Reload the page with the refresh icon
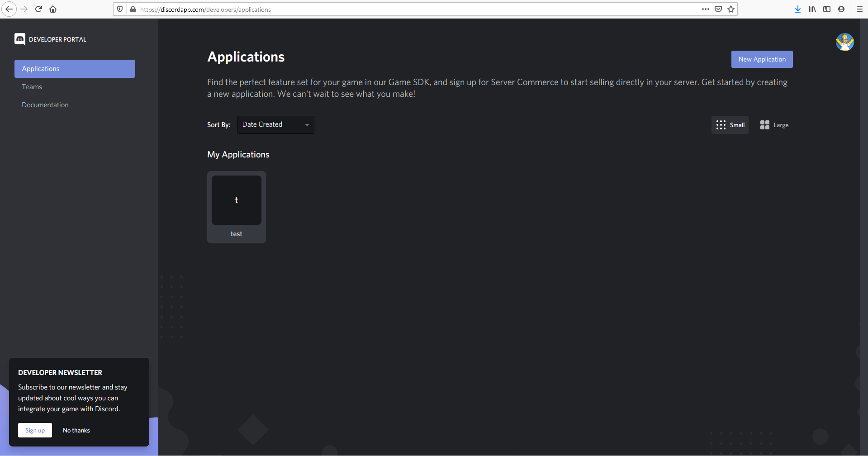Image resolution: width=868 pixels, height=456 pixels. pos(38,9)
